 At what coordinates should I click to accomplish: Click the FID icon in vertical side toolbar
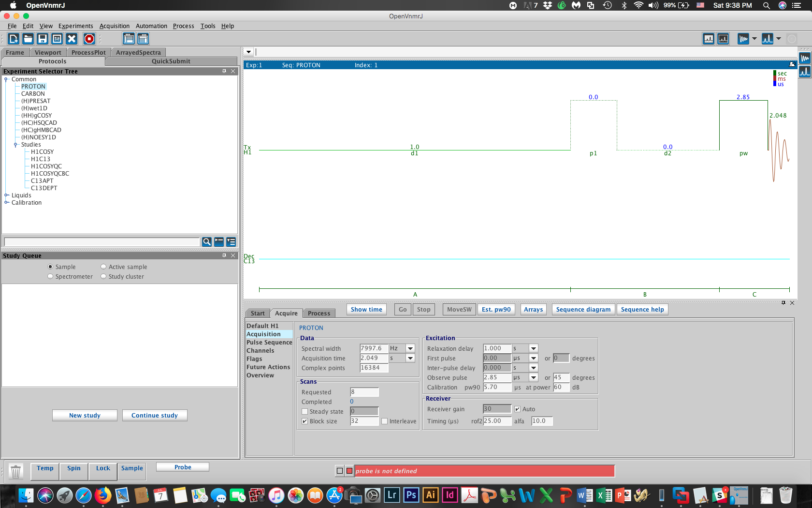(805, 59)
